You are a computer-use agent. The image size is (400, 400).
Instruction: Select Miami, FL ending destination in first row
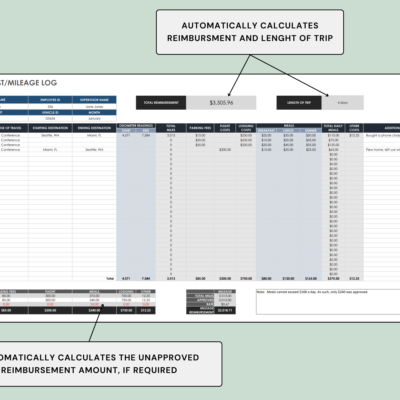pos(94,136)
